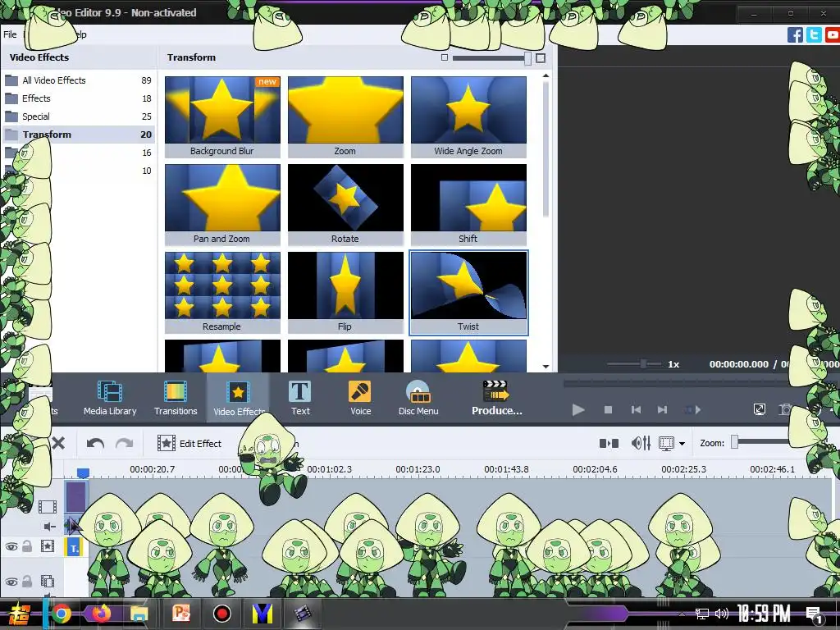Click the next scene button

click(692, 410)
